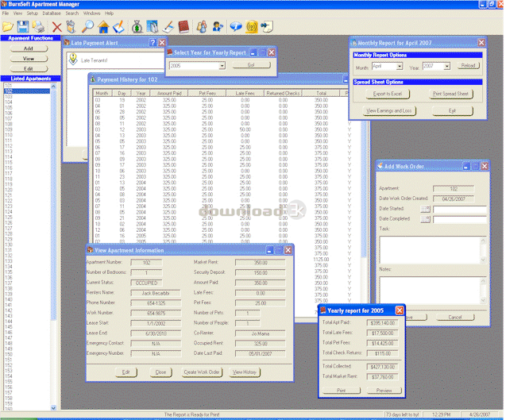This screenshot has height=420, width=506.
Task: Click Edit button under Apartment Functions
Action: 29,69
